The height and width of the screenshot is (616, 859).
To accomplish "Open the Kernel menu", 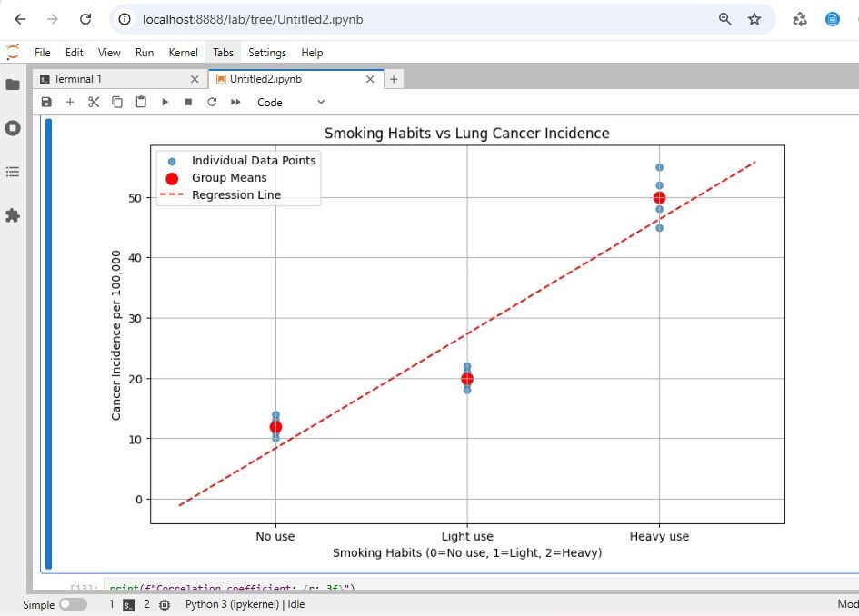I will pyautogui.click(x=183, y=53).
